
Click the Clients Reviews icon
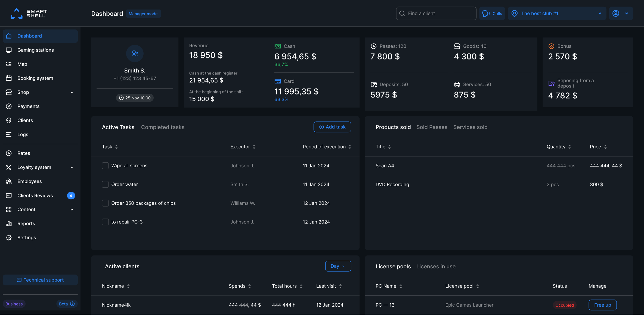pyautogui.click(x=9, y=196)
